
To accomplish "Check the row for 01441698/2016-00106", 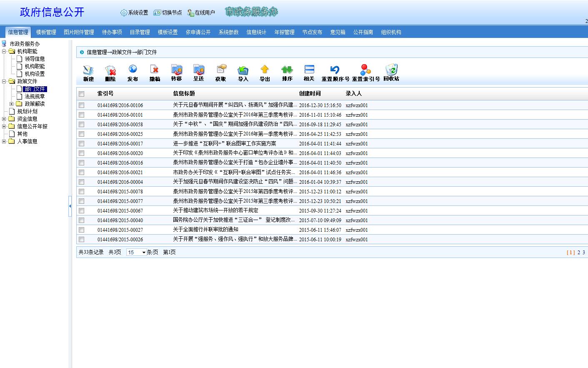I will (82, 105).
